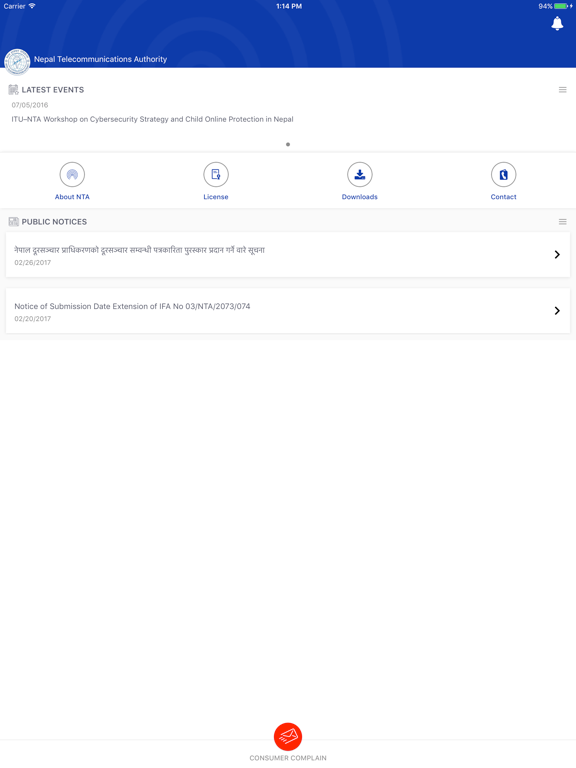Click the Nepal Telecommunications Authority title
The width and height of the screenshot is (576, 768).
pyautogui.click(x=100, y=59)
